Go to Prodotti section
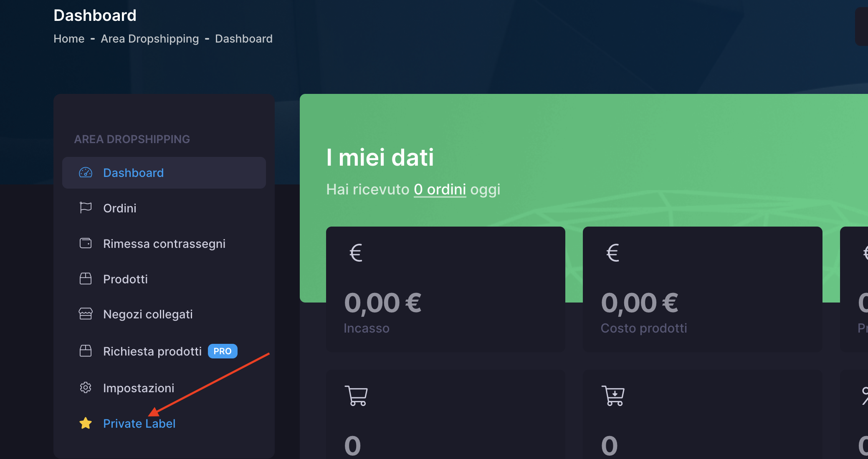868x459 pixels. 125,279
